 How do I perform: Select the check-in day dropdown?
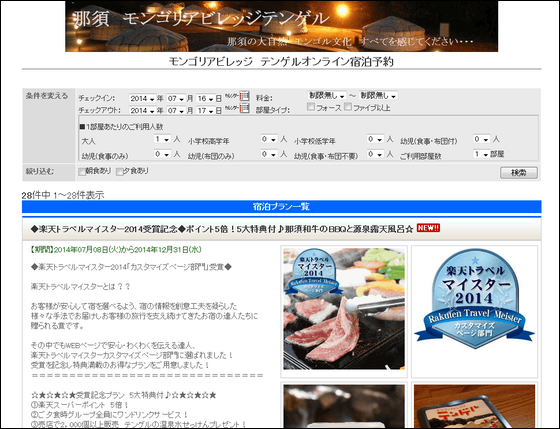(205, 99)
